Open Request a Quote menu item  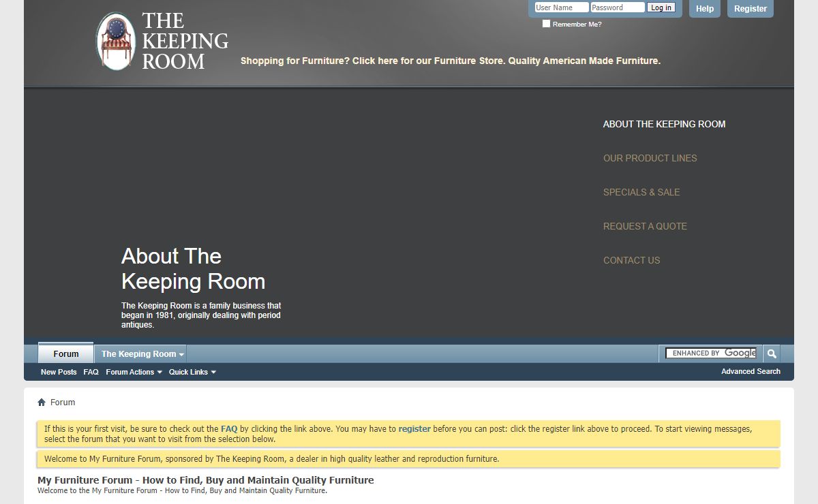click(x=645, y=226)
